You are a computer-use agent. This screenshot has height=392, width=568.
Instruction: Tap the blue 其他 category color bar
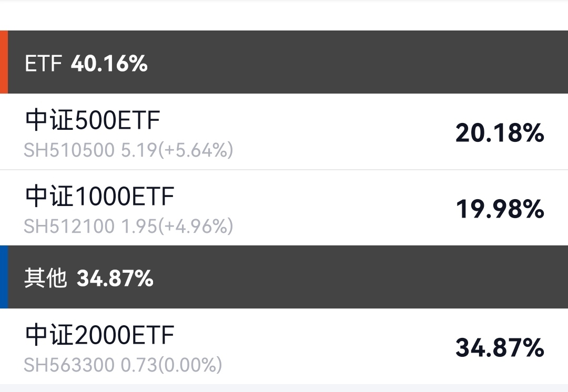(x=4, y=277)
